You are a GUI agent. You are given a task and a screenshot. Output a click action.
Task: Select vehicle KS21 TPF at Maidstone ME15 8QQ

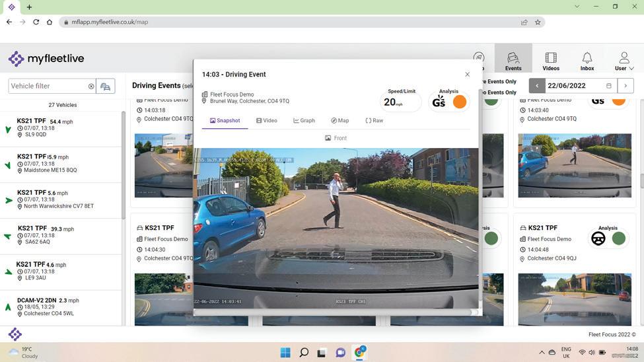[x=61, y=164]
